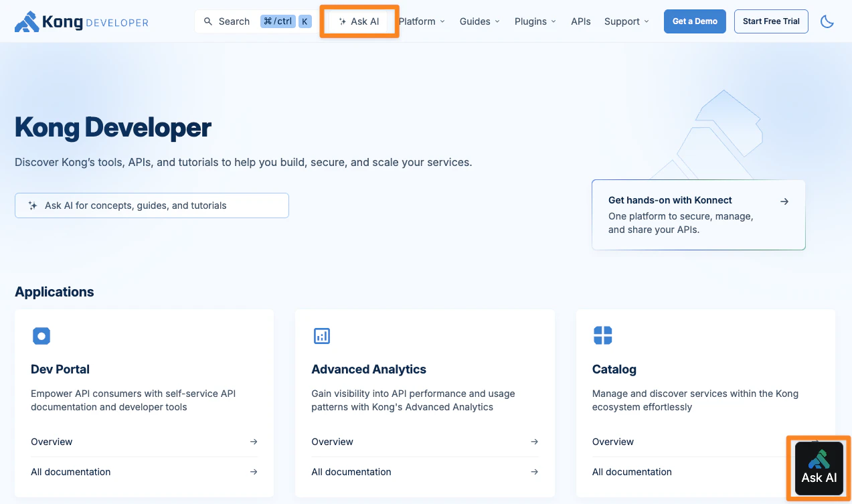
Task: Open the APIs nav link
Action: [x=581, y=21]
